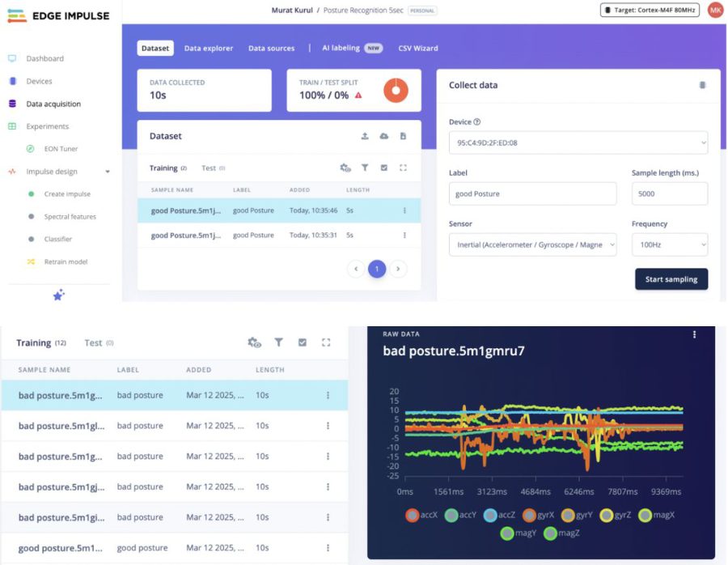Click the cloud upload icon in Dataset header
The width and height of the screenshot is (728, 565).
[x=384, y=136]
